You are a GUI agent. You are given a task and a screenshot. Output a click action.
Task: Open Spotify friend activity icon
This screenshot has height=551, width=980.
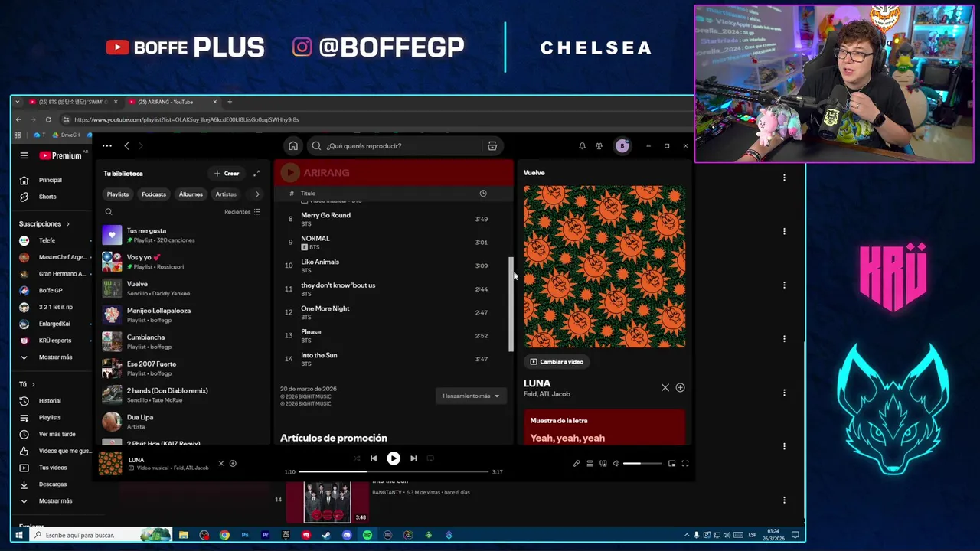[599, 146]
